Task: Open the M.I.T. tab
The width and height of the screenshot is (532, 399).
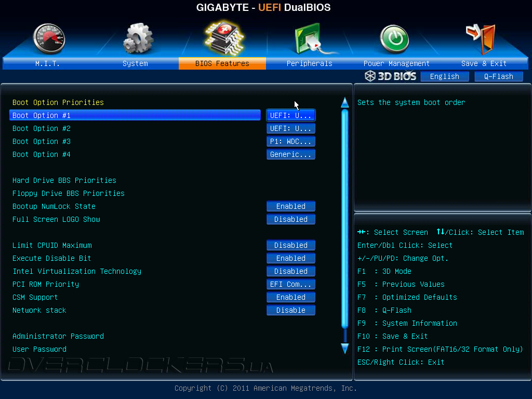Action: point(47,63)
